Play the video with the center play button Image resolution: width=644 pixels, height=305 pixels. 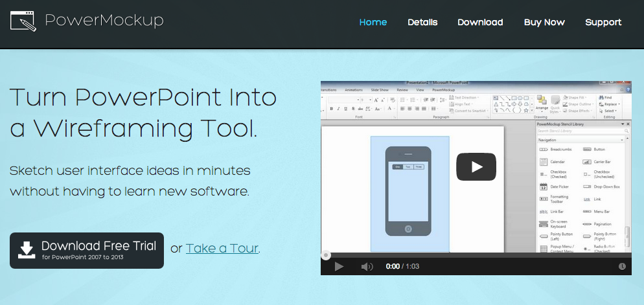click(476, 166)
